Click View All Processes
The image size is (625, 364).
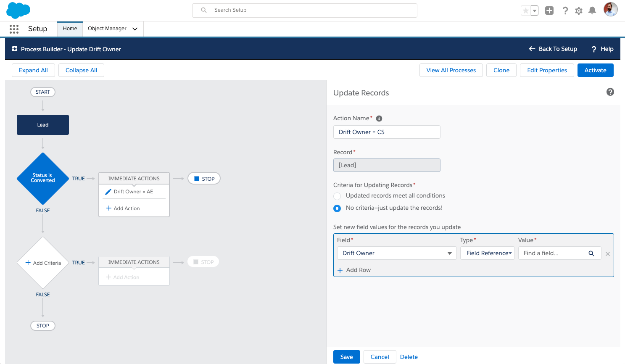point(451,70)
